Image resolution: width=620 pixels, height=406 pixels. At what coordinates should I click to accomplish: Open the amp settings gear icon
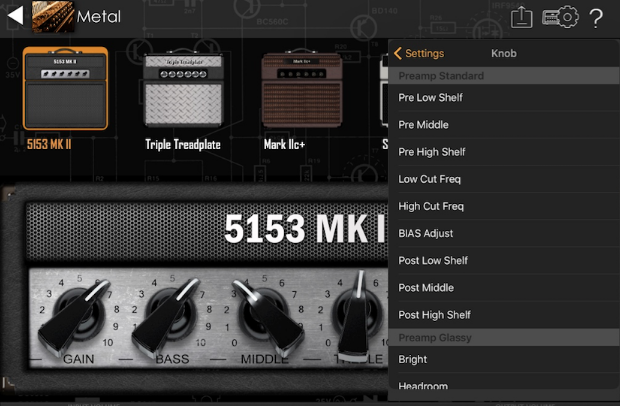click(561, 17)
